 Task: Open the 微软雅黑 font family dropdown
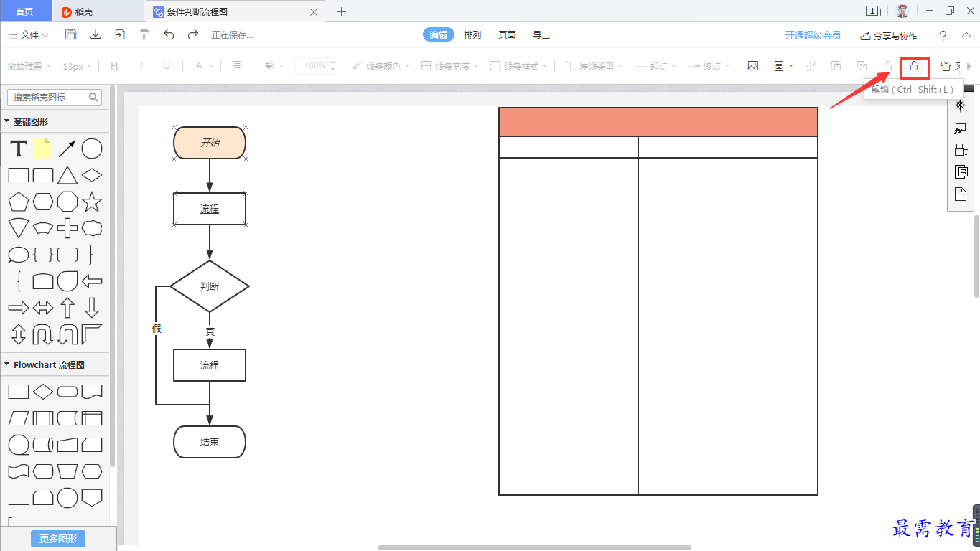[x=29, y=66]
